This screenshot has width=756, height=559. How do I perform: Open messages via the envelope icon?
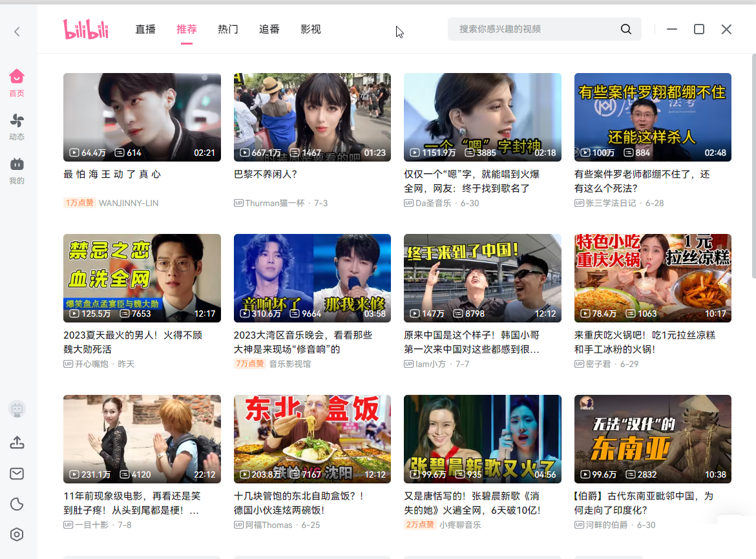click(17, 474)
